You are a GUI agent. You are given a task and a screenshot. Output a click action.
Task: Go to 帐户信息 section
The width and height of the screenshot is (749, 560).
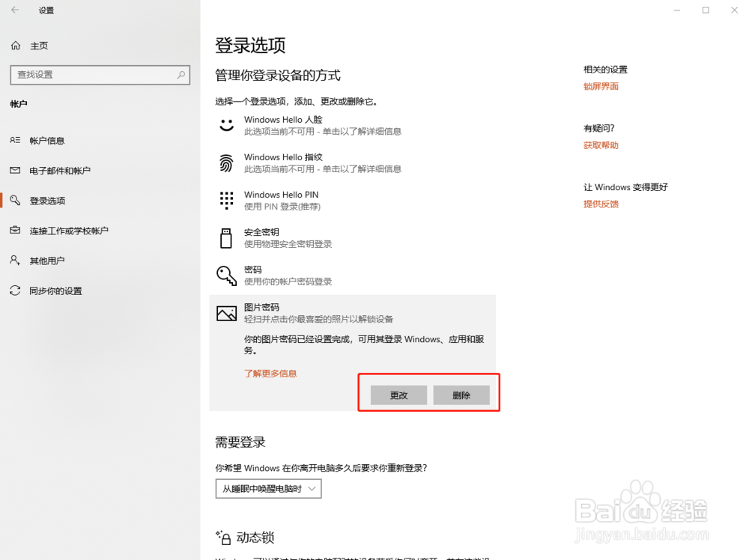pos(46,140)
